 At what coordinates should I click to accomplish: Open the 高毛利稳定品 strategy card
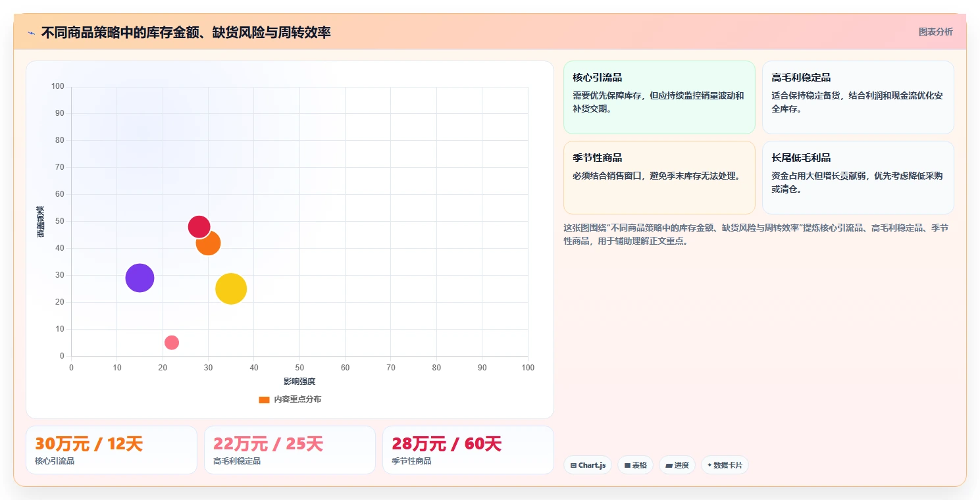pyautogui.click(x=858, y=97)
